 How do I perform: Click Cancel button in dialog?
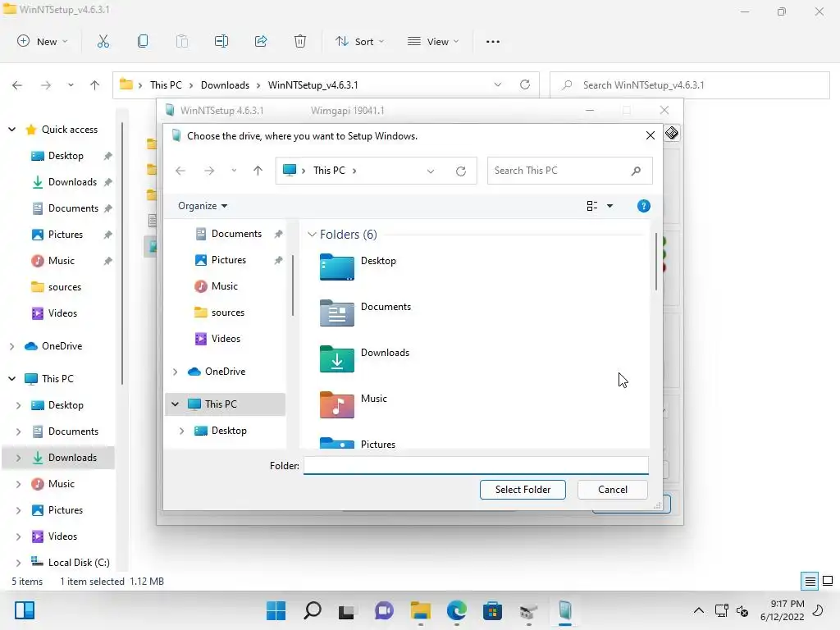612,489
